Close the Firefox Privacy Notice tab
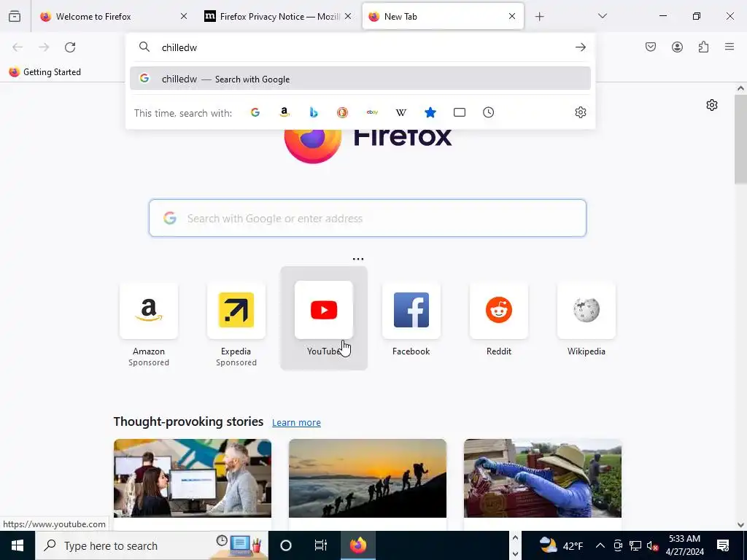This screenshot has height=560, width=747. pyautogui.click(x=348, y=17)
